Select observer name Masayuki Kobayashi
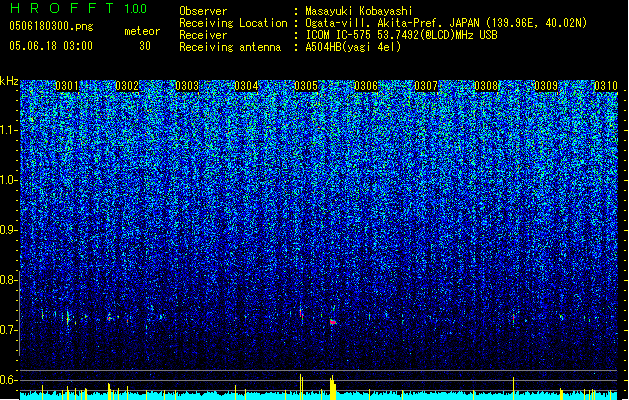Image resolution: width=629 pixels, height=400 pixels. point(359,11)
